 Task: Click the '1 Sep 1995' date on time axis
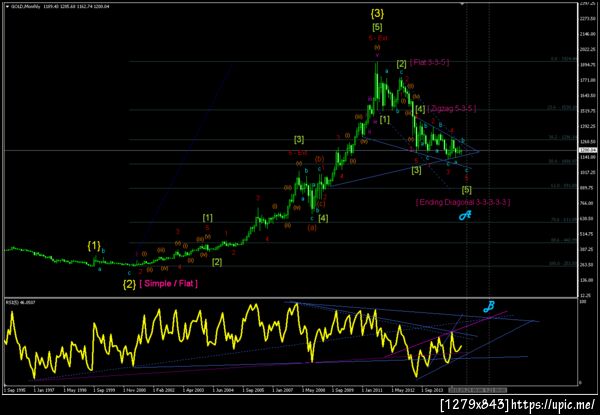pyautogui.click(x=14, y=390)
